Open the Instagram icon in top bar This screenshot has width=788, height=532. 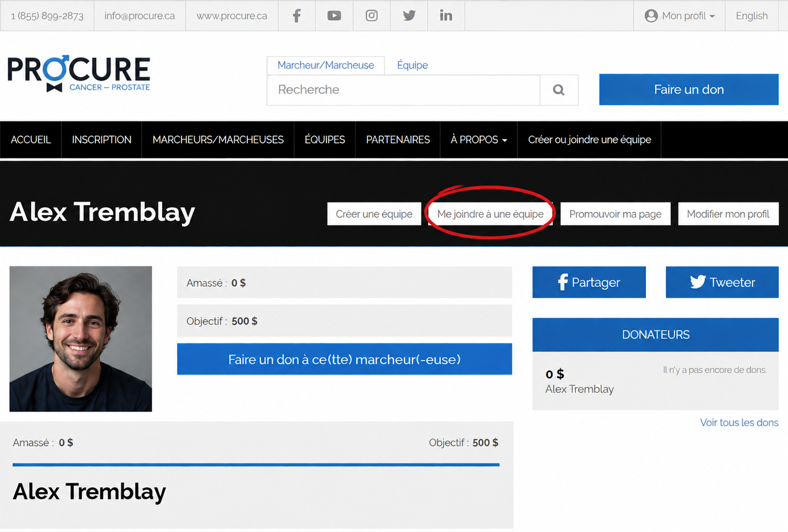point(372,15)
